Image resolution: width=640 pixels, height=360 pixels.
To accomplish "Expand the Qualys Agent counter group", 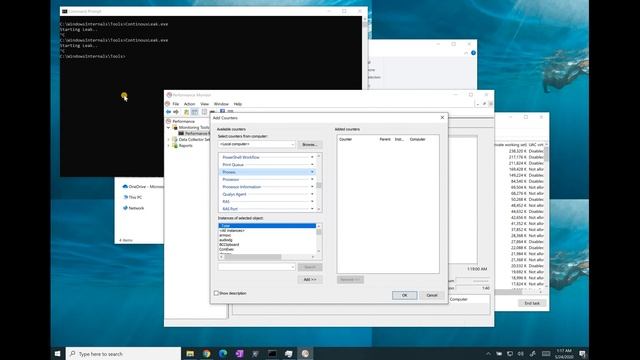I will coord(312,194).
